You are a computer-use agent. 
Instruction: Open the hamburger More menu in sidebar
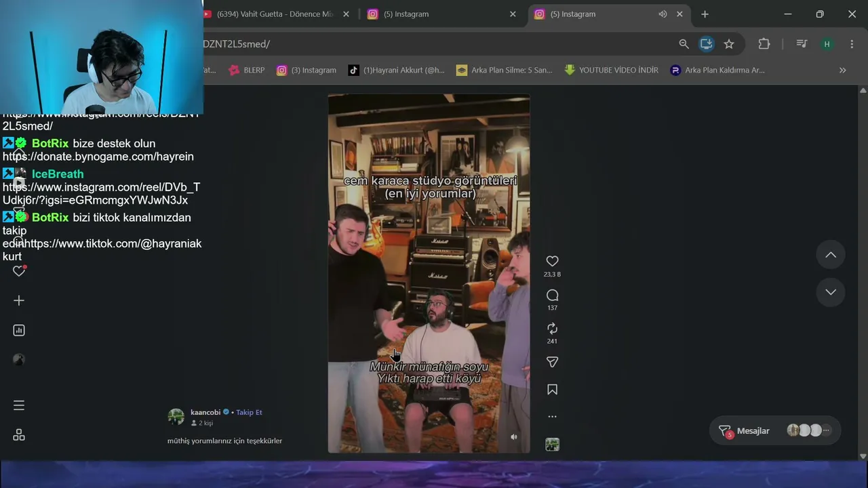pyautogui.click(x=19, y=405)
